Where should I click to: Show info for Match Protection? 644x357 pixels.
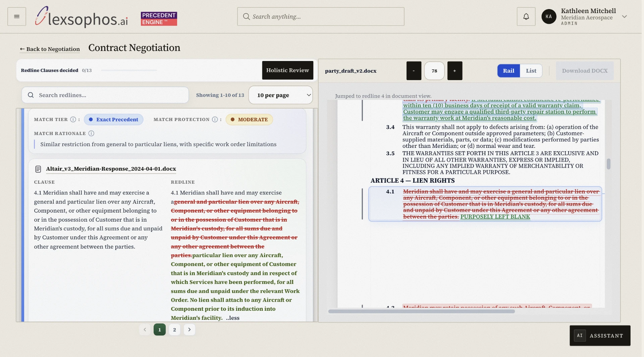[215, 119]
